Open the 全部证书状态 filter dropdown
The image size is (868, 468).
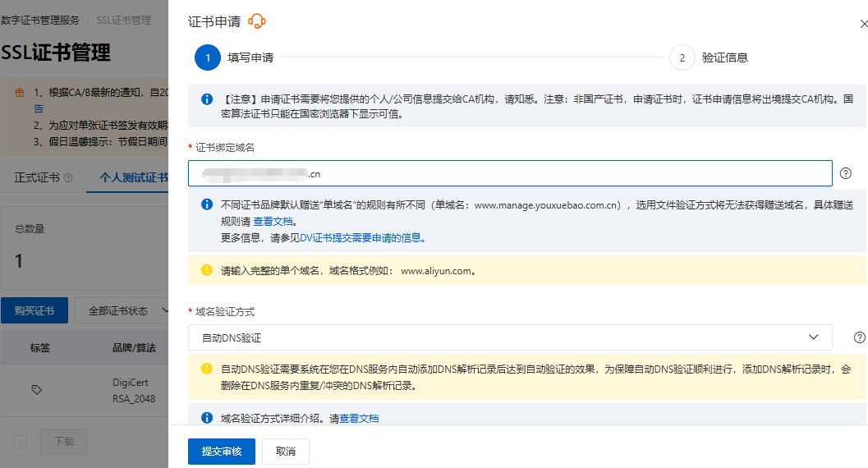pos(122,311)
